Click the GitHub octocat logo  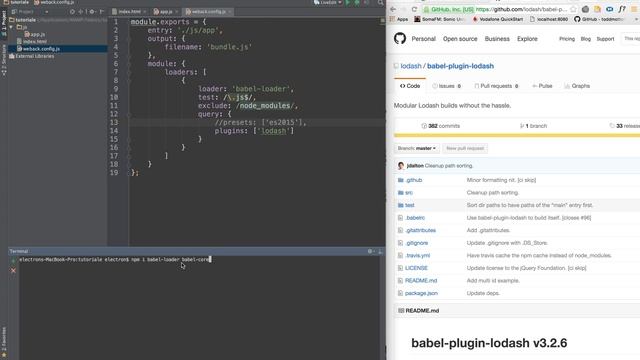coord(400,38)
